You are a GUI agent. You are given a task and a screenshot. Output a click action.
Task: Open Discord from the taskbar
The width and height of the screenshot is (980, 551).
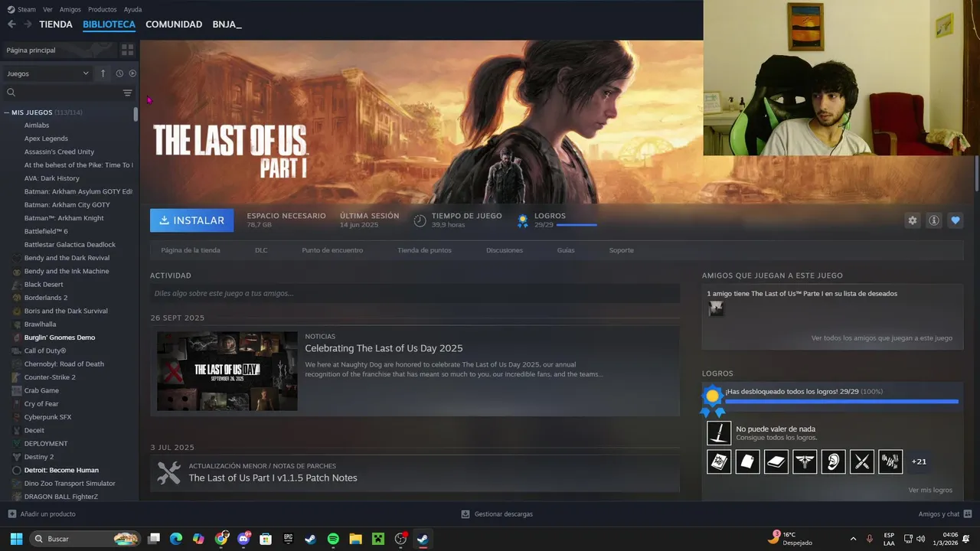point(244,539)
